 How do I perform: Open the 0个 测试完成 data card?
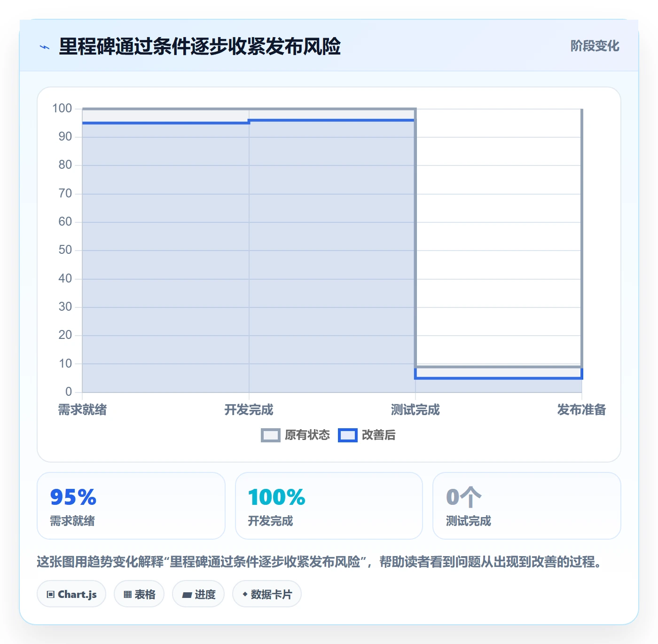(527, 506)
